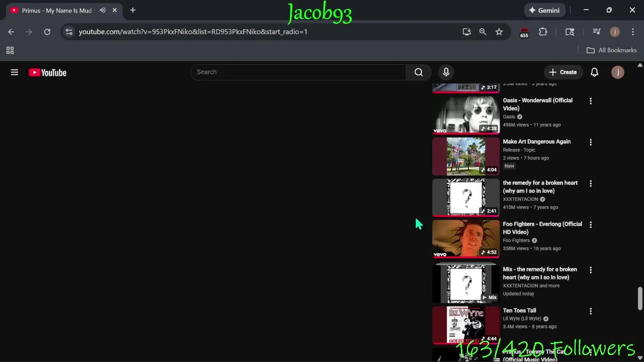Open options for Ten Toes Tall
The width and height of the screenshot is (644, 362).
(x=591, y=311)
